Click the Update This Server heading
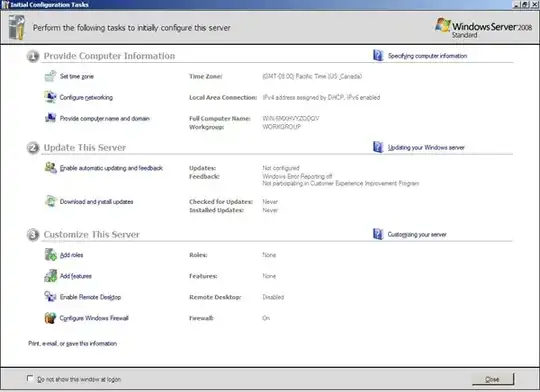This screenshot has height=392, width=540. (x=85, y=147)
